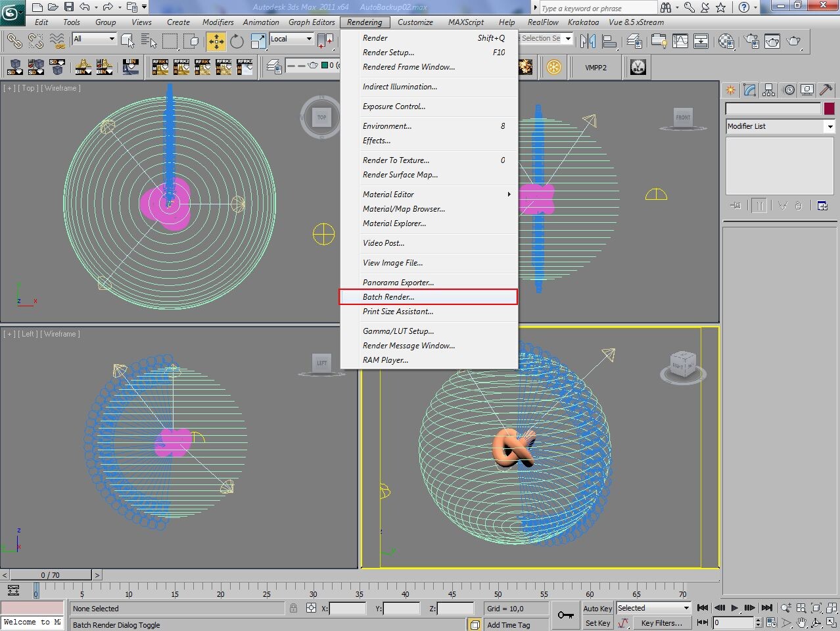Switch to the Motion command panel tab

click(789, 90)
